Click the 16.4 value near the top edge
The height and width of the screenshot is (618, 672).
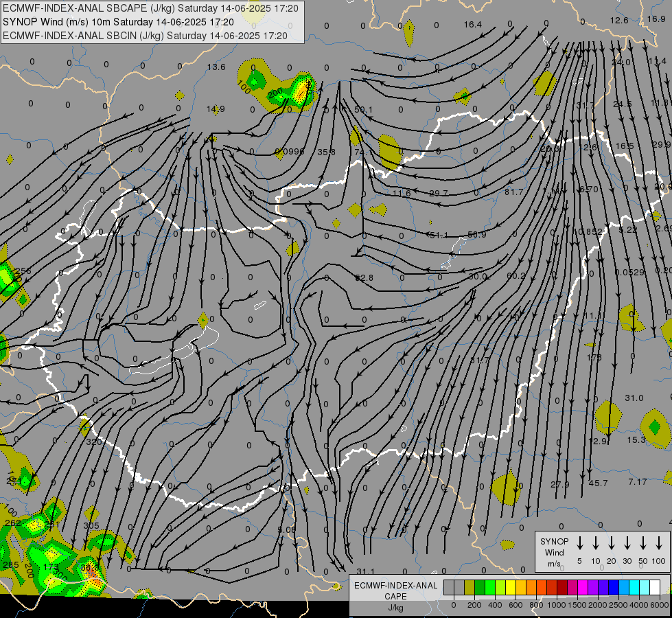pyautogui.click(x=473, y=25)
